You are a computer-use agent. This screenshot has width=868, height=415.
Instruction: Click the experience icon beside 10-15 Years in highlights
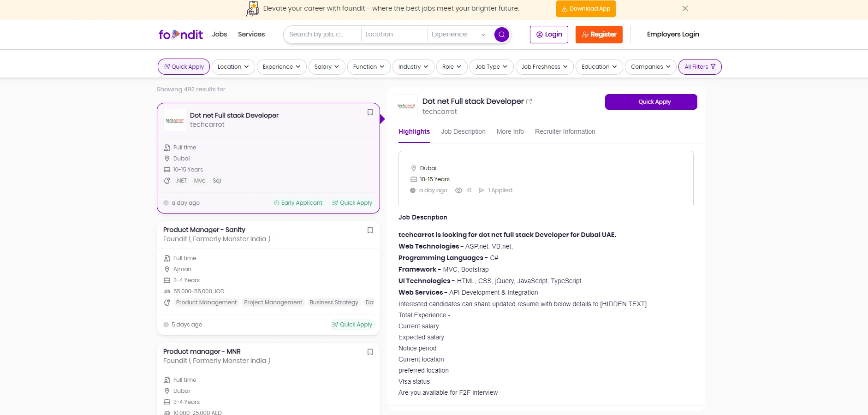point(414,179)
